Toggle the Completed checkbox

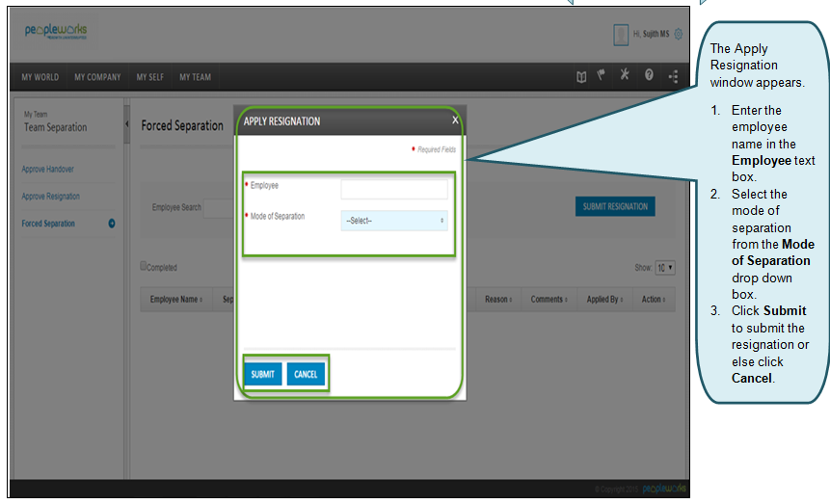click(x=144, y=267)
